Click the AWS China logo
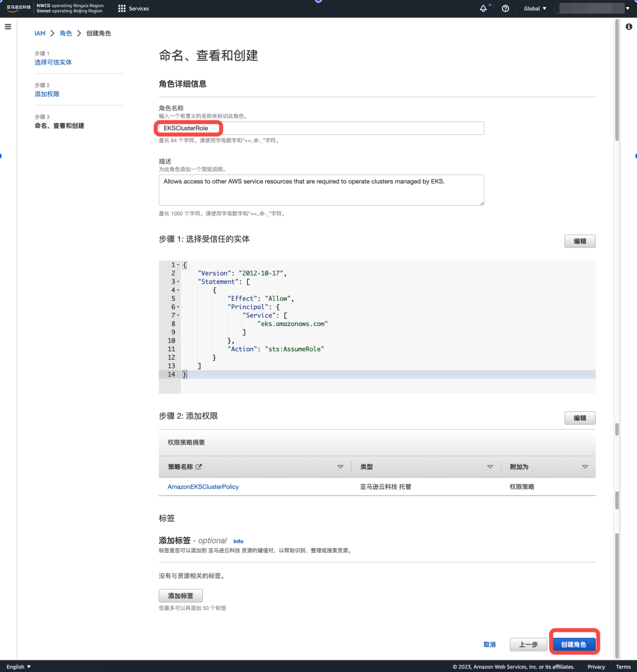Viewport: 637px width, 672px height. pos(18,9)
